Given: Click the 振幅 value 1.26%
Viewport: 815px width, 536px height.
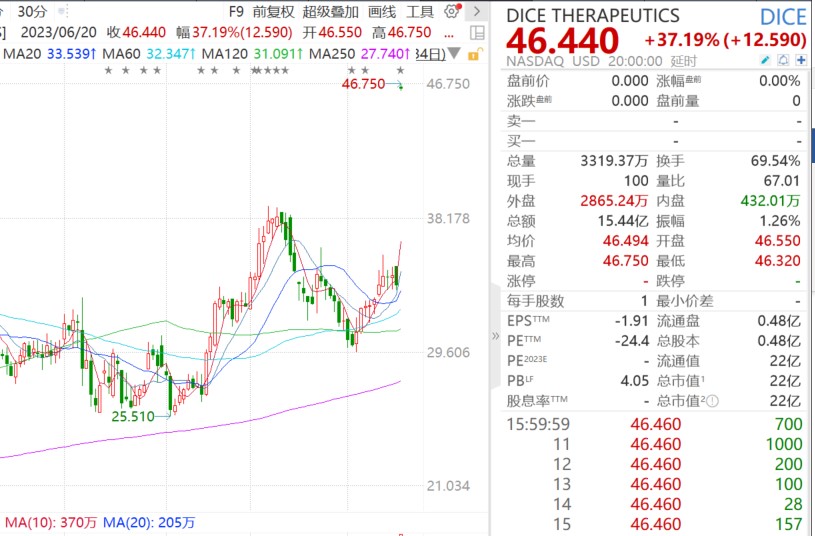Looking at the screenshot, I should (x=780, y=221).
